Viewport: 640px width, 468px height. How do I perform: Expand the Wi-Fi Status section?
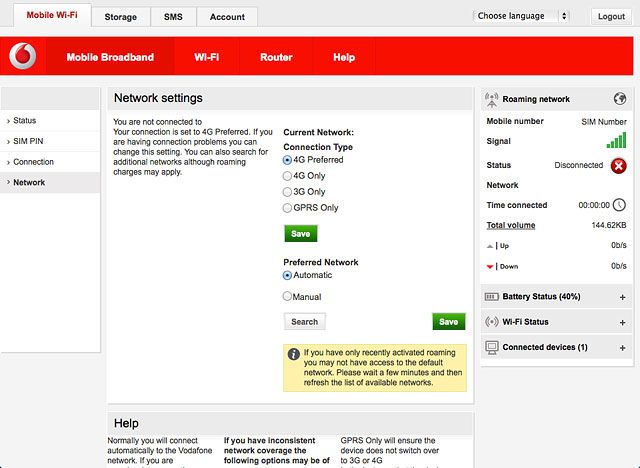click(x=622, y=322)
